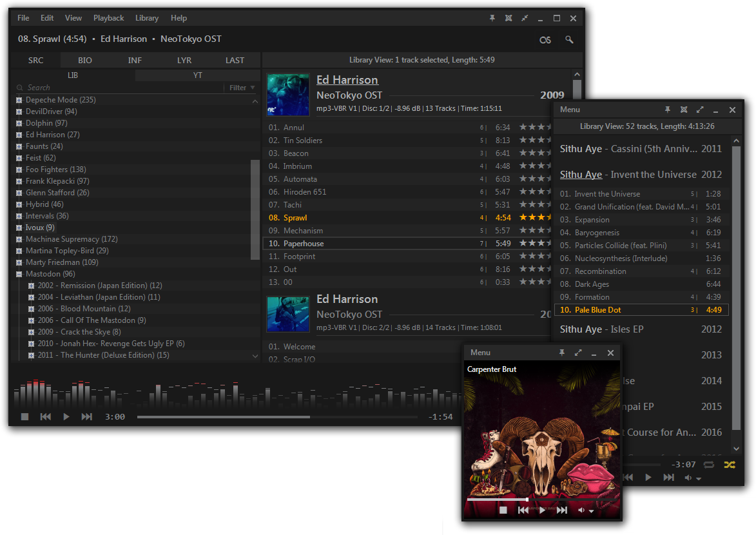Click the volume icon in Carpenter Brut player
The height and width of the screenshot is (535, 756).
(583, 510)
